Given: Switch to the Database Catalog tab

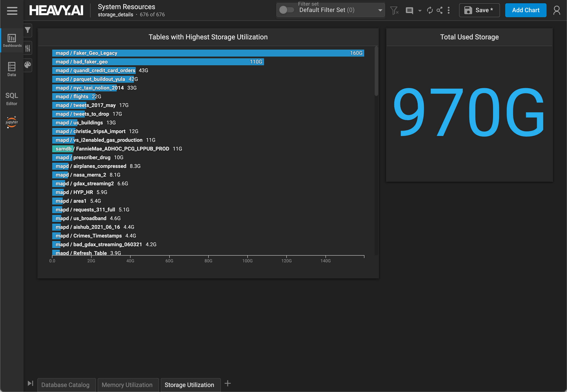Looking at the screenshot, I should (x=65, y=385).
